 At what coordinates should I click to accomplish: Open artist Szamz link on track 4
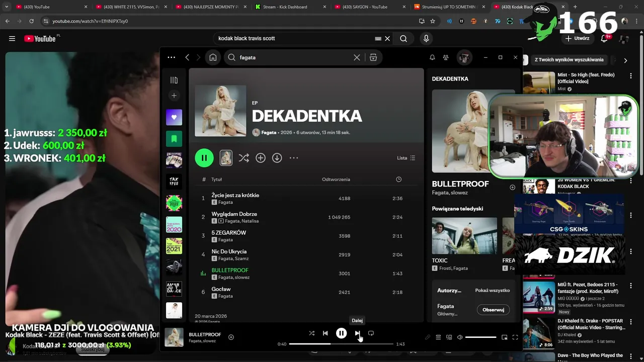(242, 258)
